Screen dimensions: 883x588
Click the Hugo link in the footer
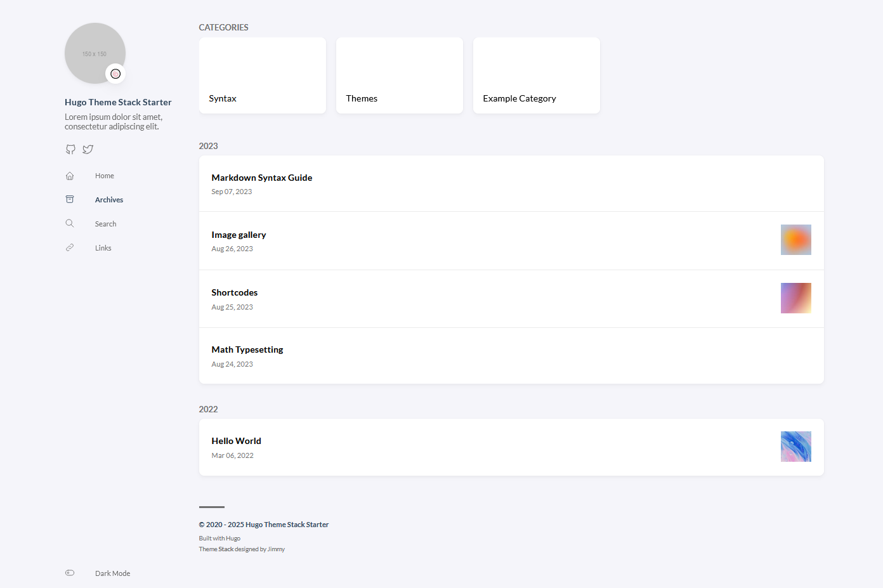(x=234, y=538)
